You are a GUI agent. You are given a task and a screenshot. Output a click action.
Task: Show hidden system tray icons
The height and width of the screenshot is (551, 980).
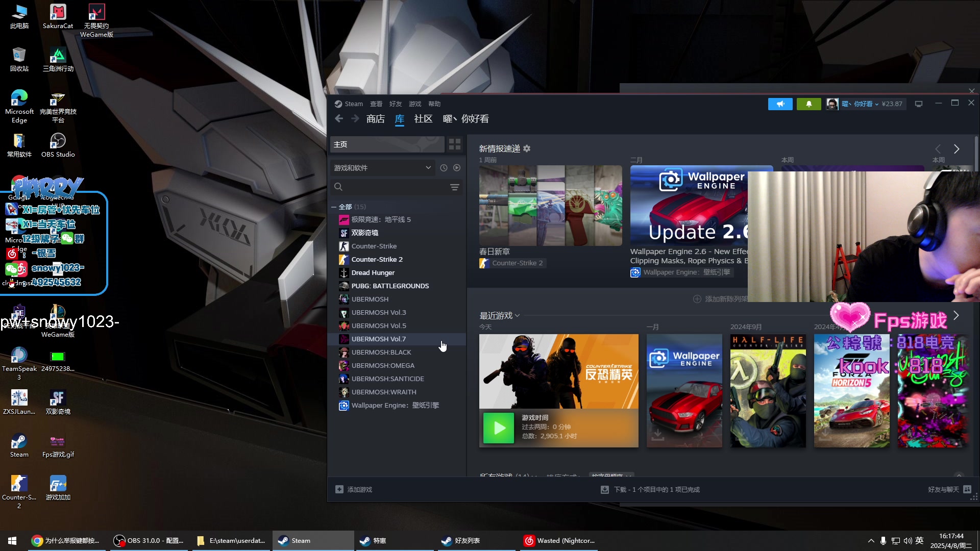(871, 540)
